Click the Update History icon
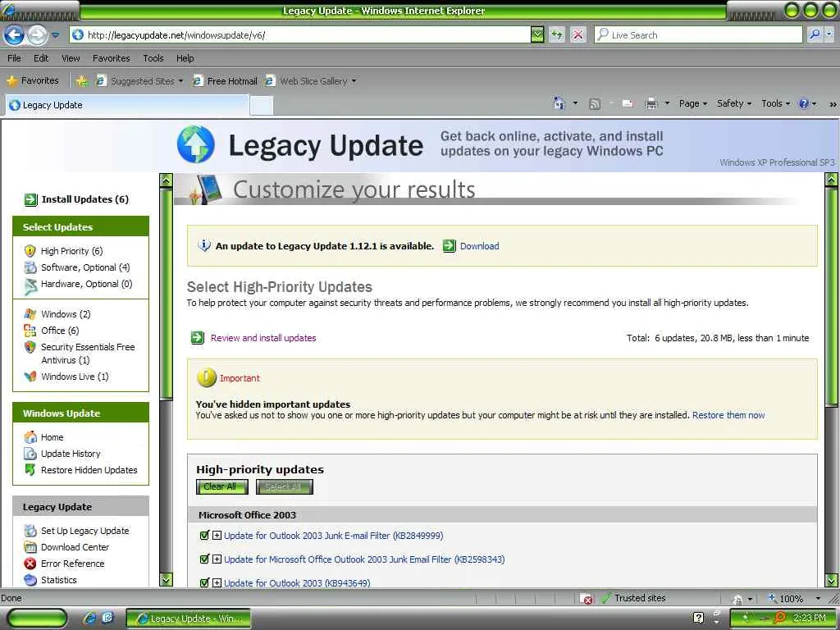840x630 pixels. [x=30, y=454]
